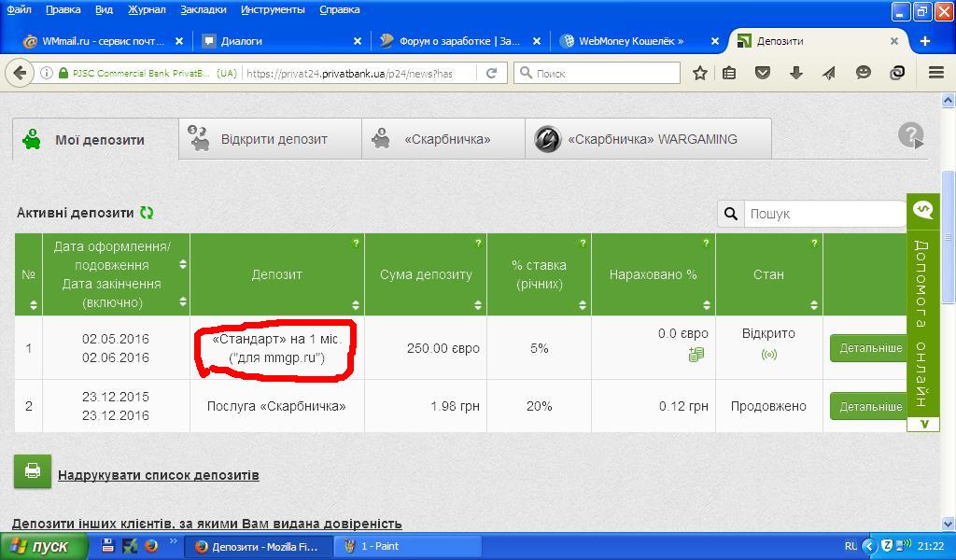Click the refresh icon next to Активні депозити
The image size is (956, 560).
tap(147, 213)
